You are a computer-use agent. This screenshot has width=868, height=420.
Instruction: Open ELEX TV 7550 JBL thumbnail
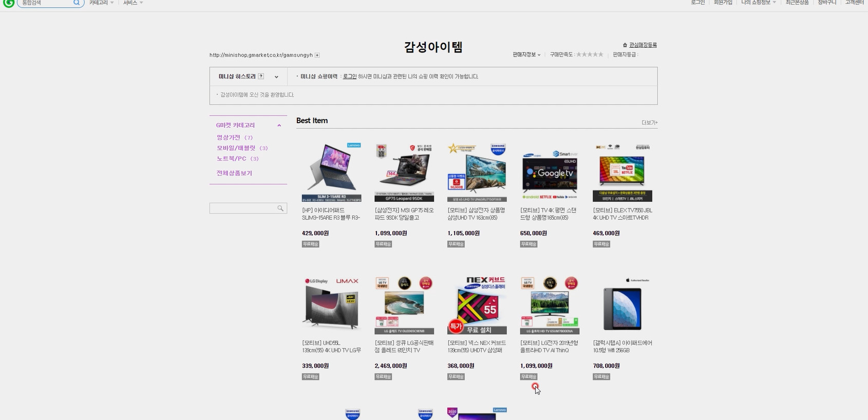[x=622, y=172]
